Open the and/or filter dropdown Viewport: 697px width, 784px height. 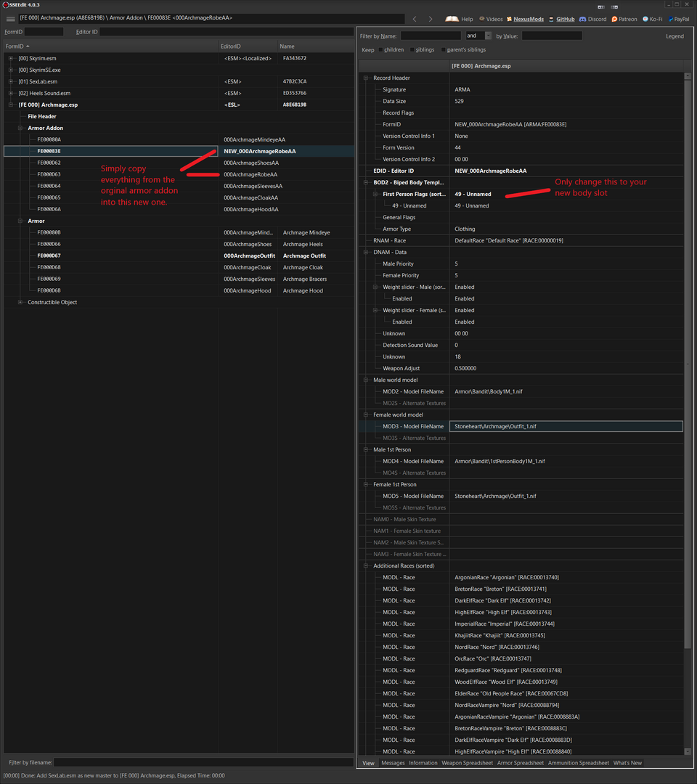click(x=488, y=36)
